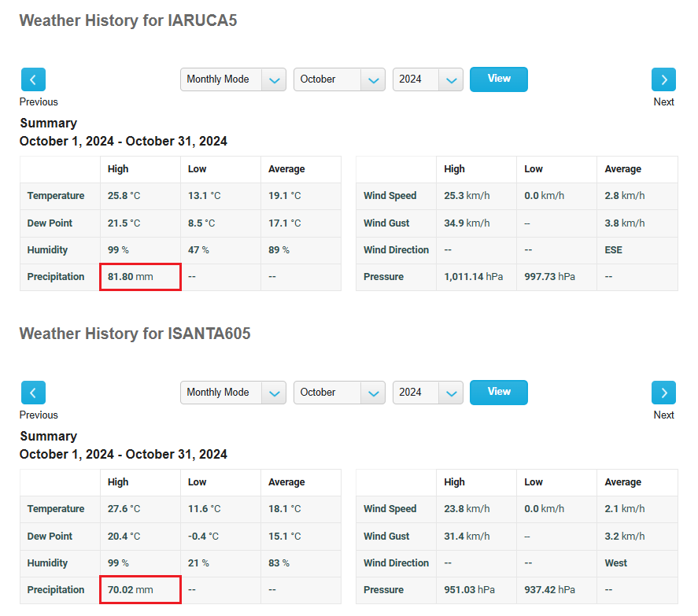698x616 pixels.
Task: Click the 25.3 km/h wind speed high
Action: pyautogui.click(x=467, y=196)
